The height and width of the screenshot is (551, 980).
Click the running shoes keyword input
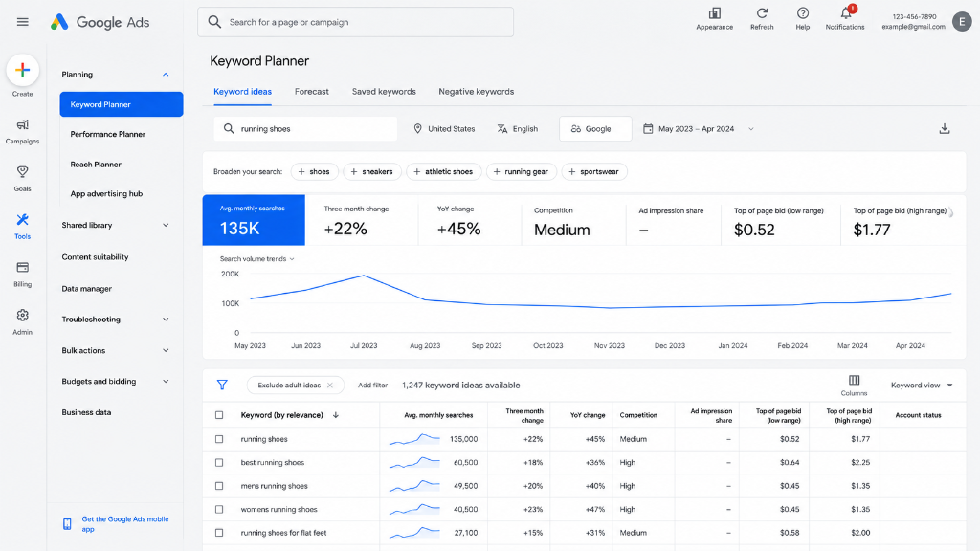(x=305, y=129)
